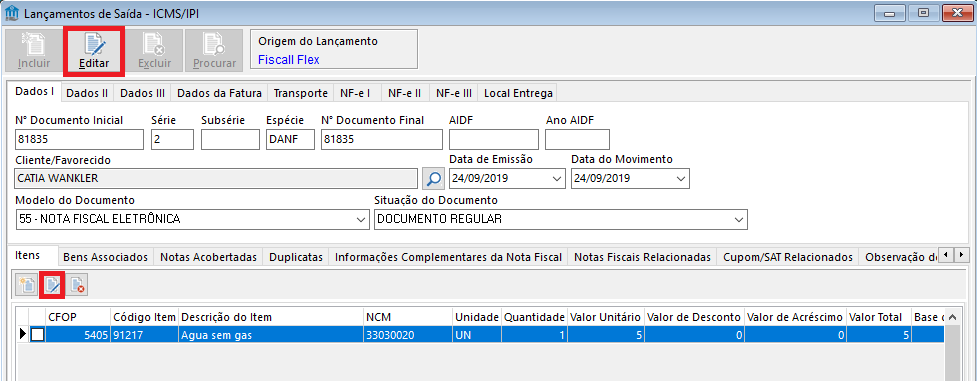Switch to the Dados III tab
This screenshot has height=381, width=977.
pyautogui.click(x=143, y=94)
